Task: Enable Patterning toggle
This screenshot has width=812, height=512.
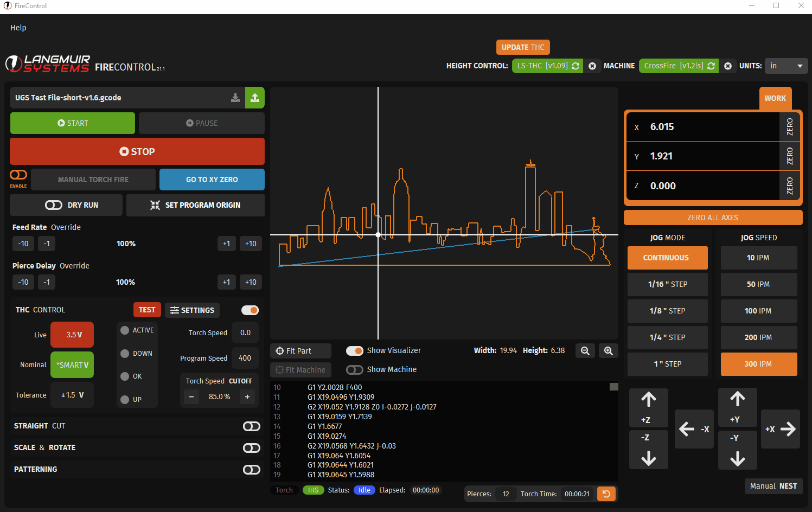Action: click(x=252, y=470)
